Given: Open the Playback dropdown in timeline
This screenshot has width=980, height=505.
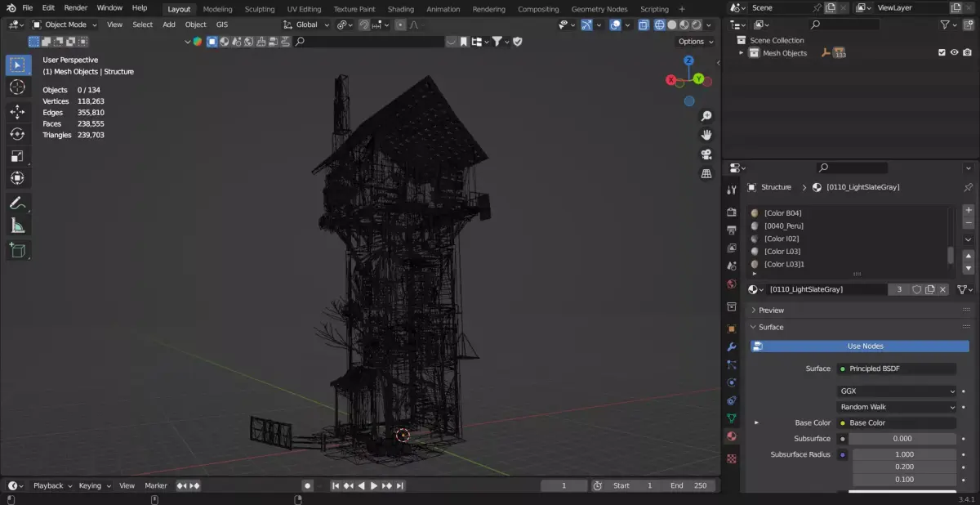Looking at the screenshot, I should 52,485.
